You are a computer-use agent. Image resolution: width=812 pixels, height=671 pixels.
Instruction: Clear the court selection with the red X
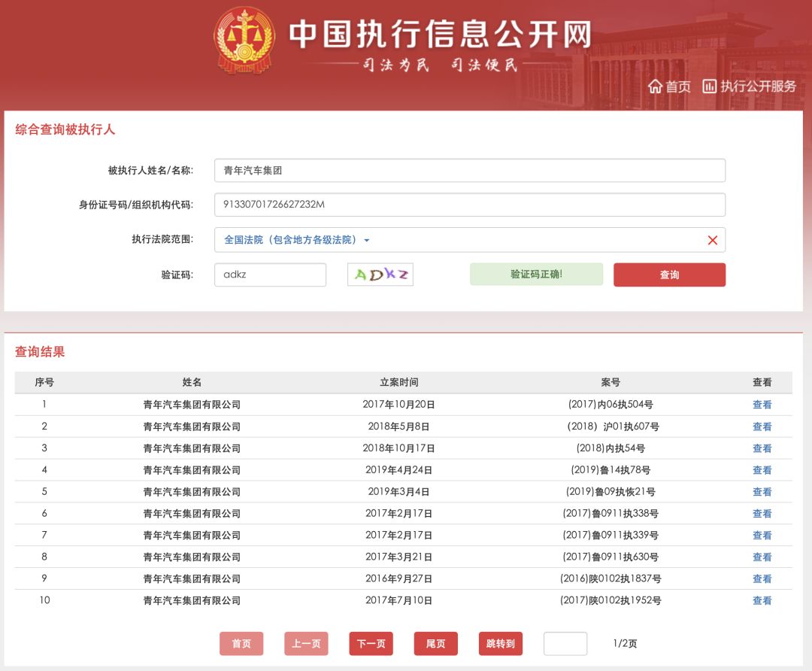tap(713, 240)
